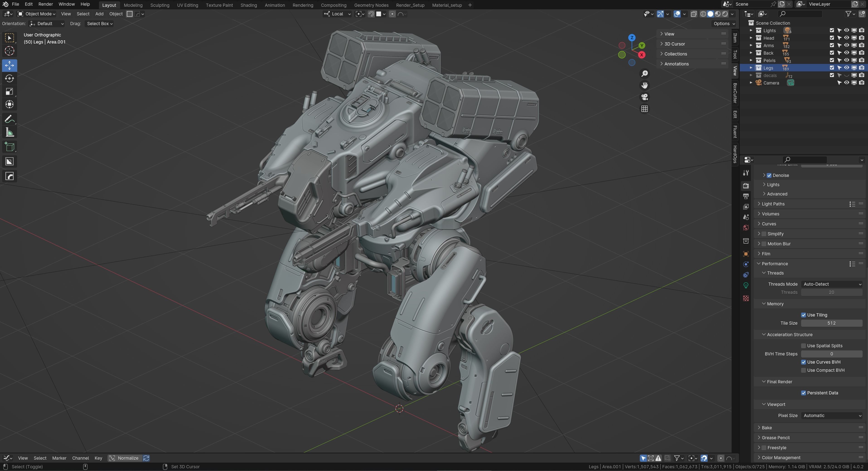Select the Measure tool
Viewport: 868px width, 471px height.
point(10,132)
